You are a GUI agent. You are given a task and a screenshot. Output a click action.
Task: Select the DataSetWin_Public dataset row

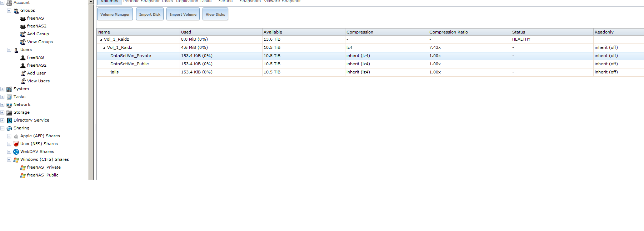click(370, 64)
